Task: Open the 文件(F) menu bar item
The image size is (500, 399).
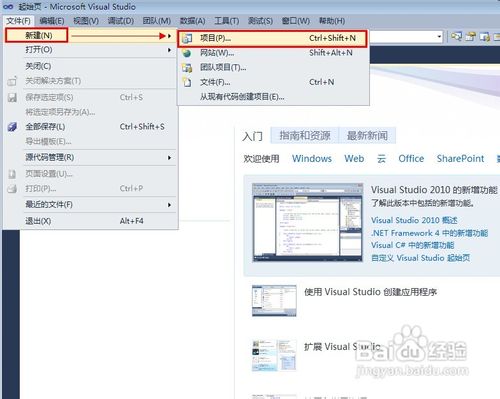Action: [18, 21]
